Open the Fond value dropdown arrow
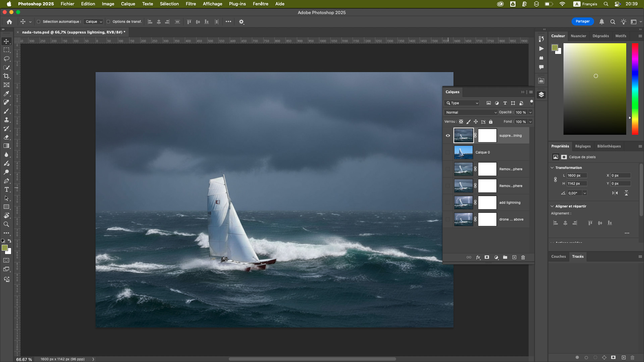The image size is (644, 362). tap(530, 122)
